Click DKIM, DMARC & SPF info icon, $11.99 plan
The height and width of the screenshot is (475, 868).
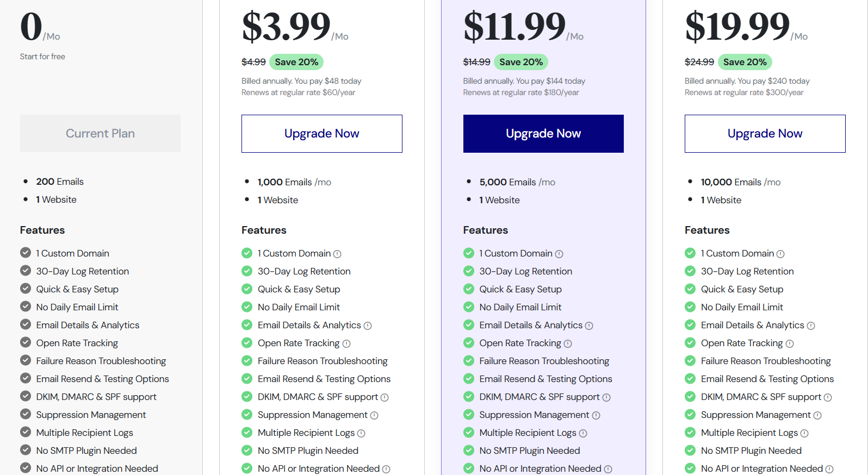(606, 397)
